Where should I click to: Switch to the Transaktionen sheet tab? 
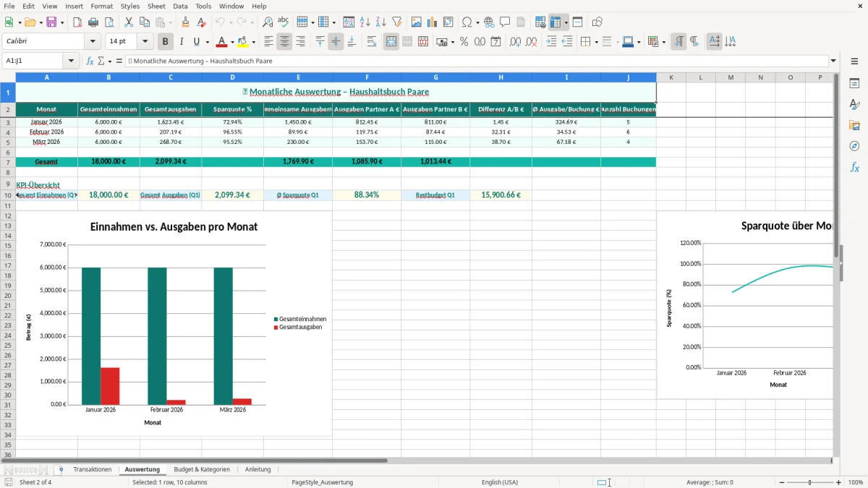click(93, 469)
